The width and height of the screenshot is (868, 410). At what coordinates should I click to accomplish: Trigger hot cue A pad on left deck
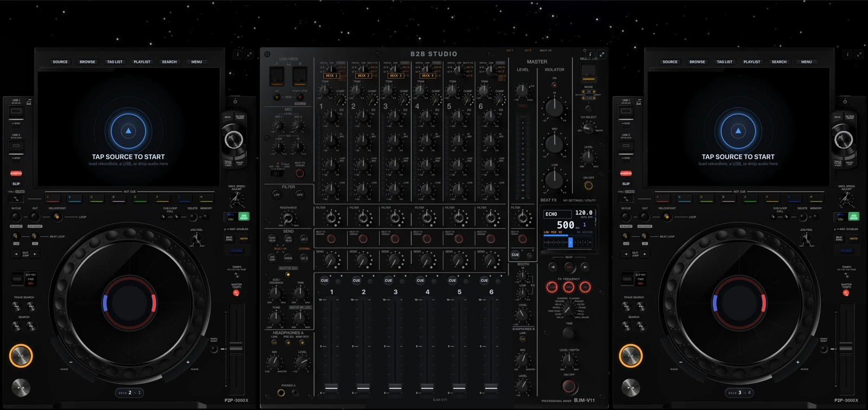click(53, 198)
